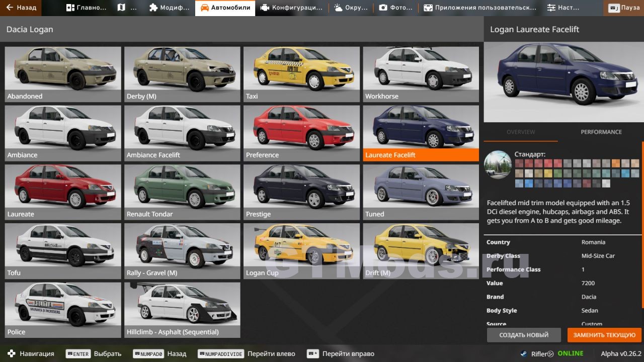Viewport: 644px width, 362px height.
Task: Open the Конфигураци... engine tab
Action: 292,8
